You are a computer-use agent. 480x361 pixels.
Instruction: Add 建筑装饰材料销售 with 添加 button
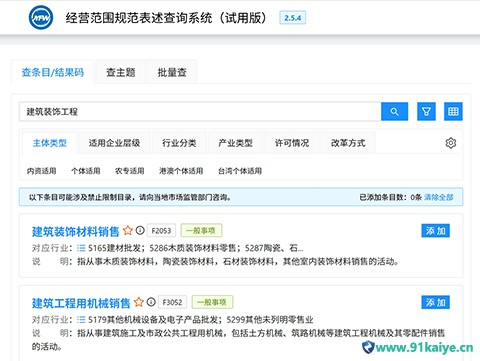(x=436, y=231)
